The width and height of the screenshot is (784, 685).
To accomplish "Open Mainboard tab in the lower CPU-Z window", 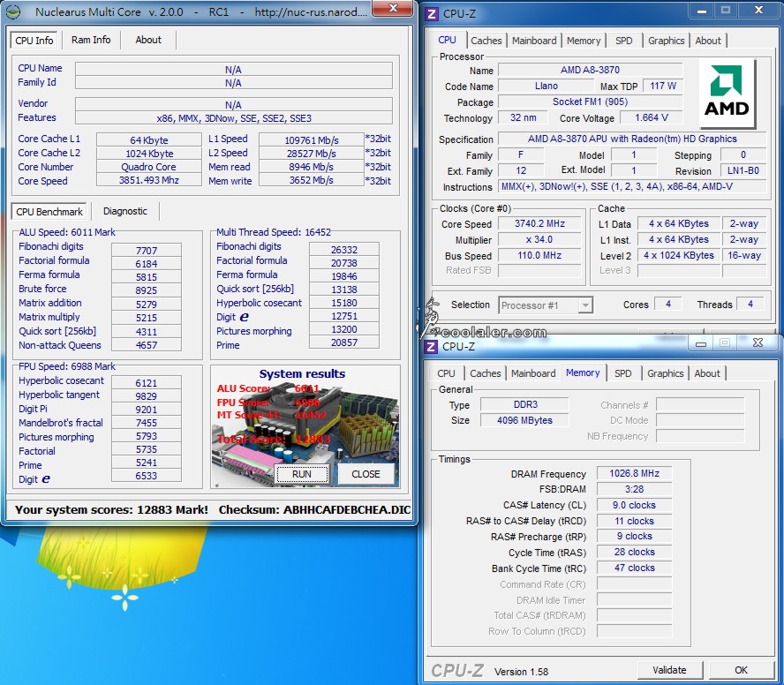I will [533, 373].
